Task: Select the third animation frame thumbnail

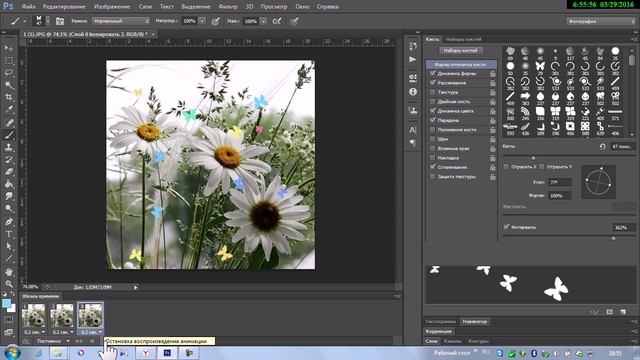Action: [x=90, y=315]
